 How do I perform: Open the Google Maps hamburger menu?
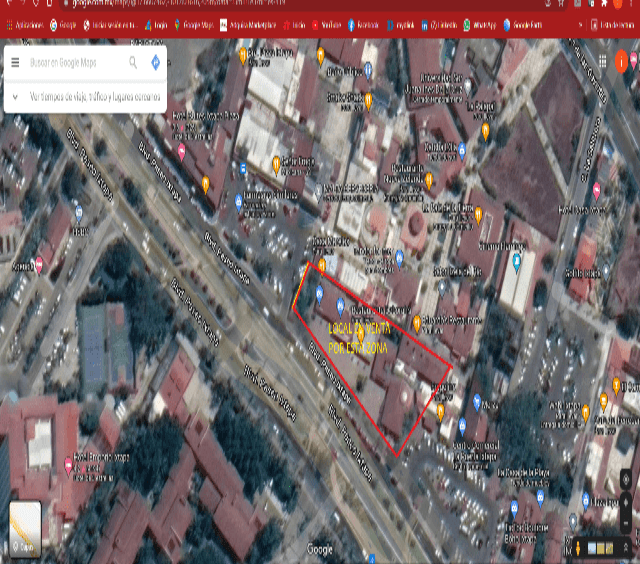pos(15,62)
